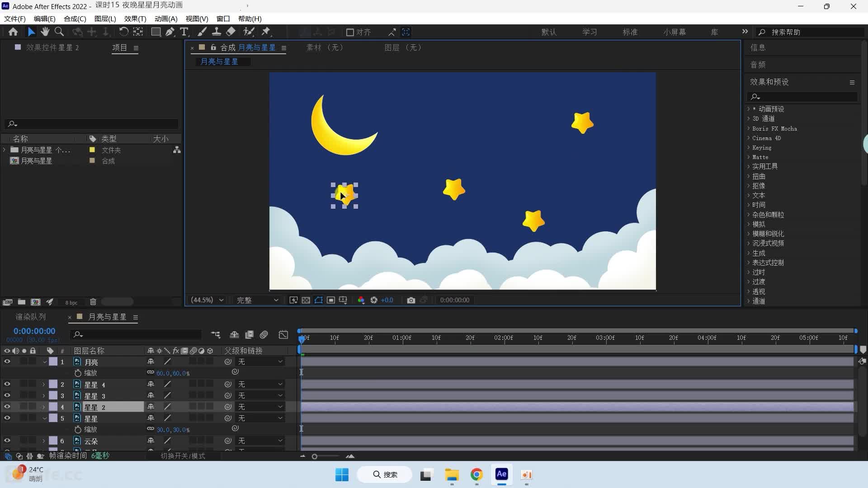Click reset exposure icon in viewer
The height and width of the screenshot is (488, 868).
[374, 300]
